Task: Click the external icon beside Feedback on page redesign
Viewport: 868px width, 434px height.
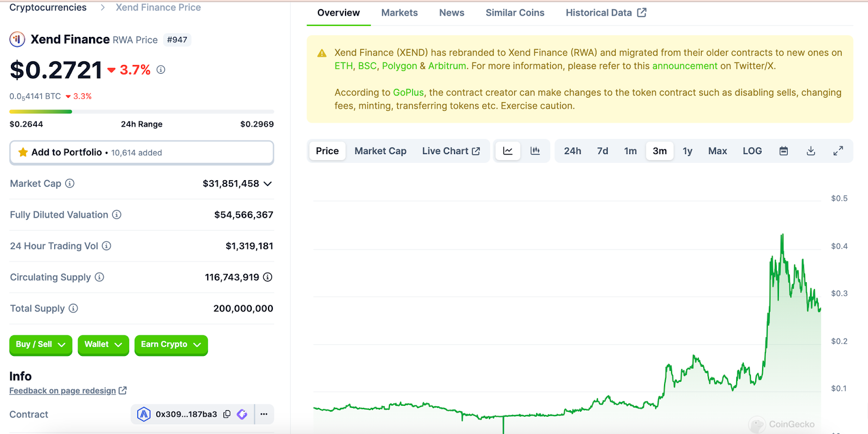Action: click(x=123, y=391)
